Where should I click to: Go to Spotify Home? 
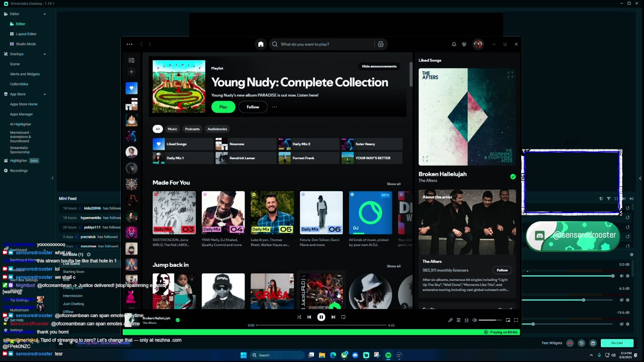click(x=261, y=44)
